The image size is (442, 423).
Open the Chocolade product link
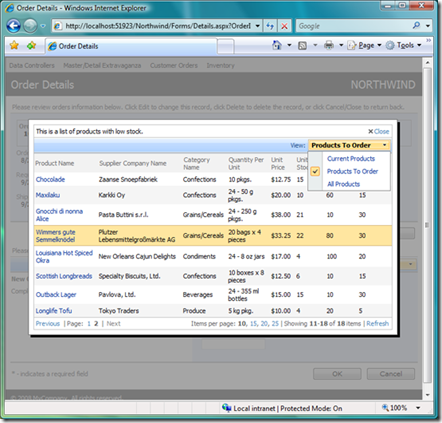click(x=50, y=179)
